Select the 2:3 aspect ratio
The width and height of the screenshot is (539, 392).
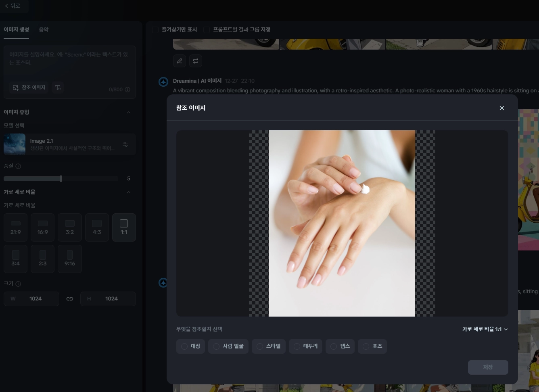click(43, 259)
